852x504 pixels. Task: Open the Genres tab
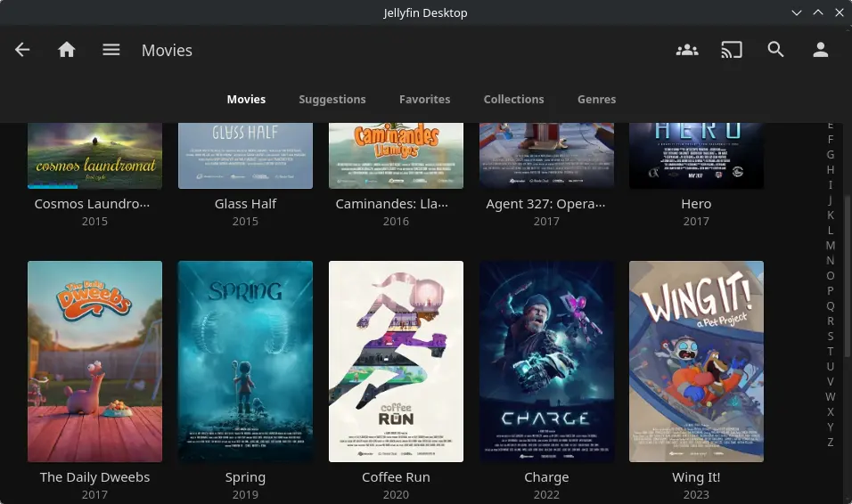point(596,100)
